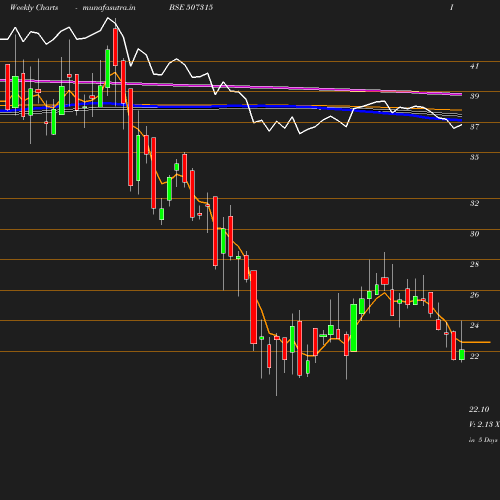
Task: Click the price axis label 32
Action: point(474,203)
